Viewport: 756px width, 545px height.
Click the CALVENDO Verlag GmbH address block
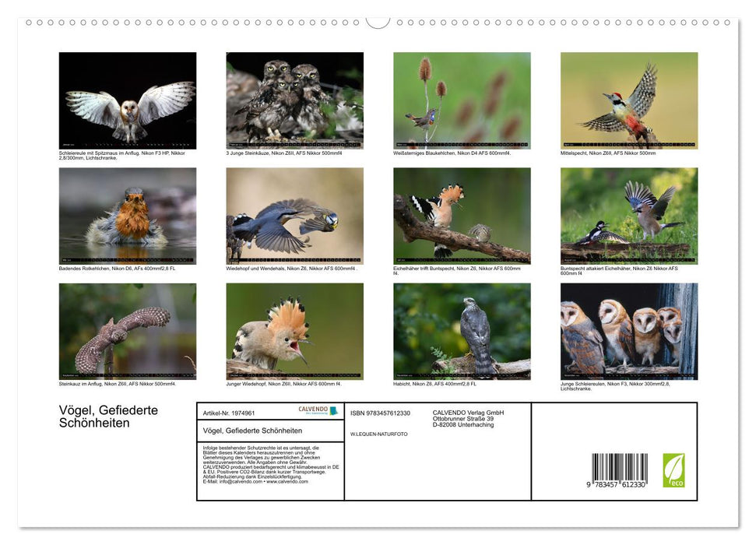[467, 417]
